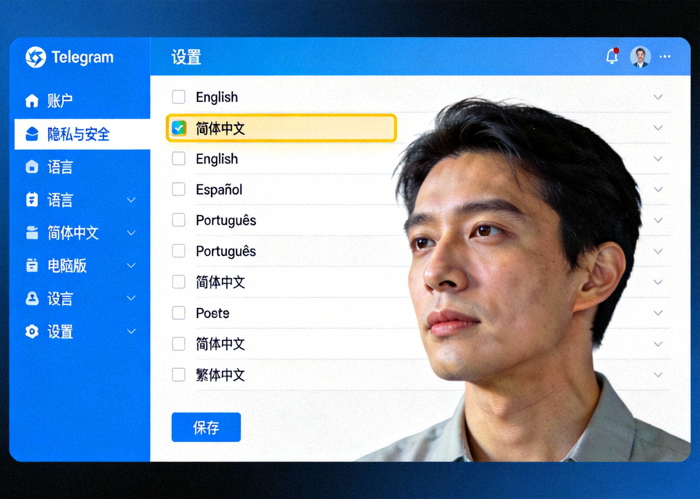Expand the chevron on the highlighted 简体中文 row

click(658, 128)
